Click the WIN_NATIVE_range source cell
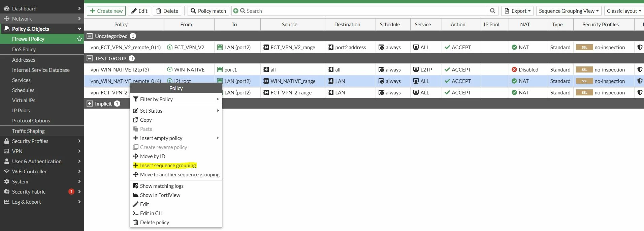Image resolution: width=644 pixels, height=231 pixels. pos(293,81)
